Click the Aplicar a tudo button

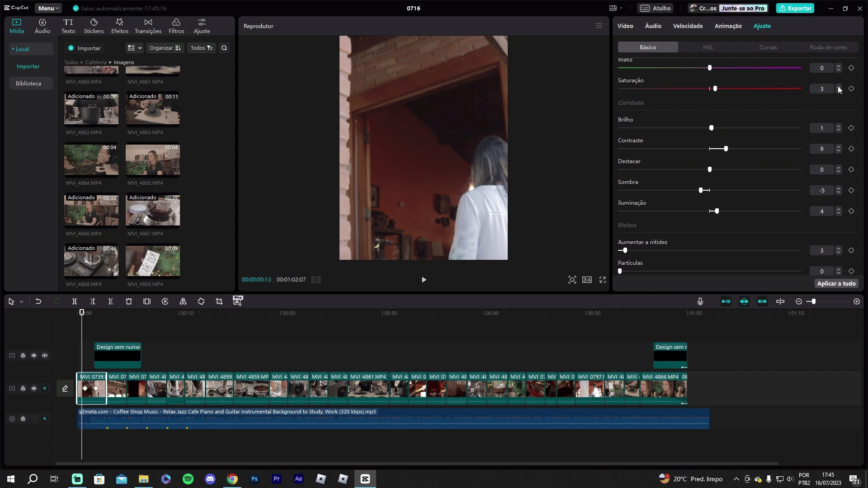[836, 283]
